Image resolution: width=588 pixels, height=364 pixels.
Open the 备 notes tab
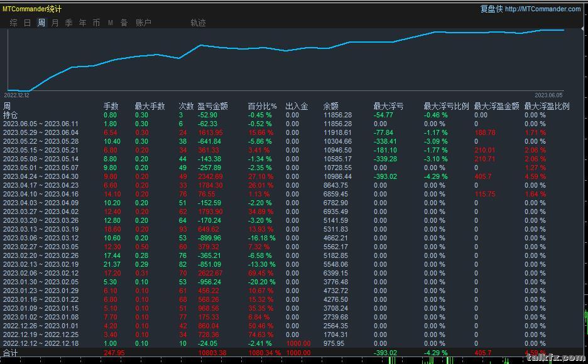tap(124, 23)
